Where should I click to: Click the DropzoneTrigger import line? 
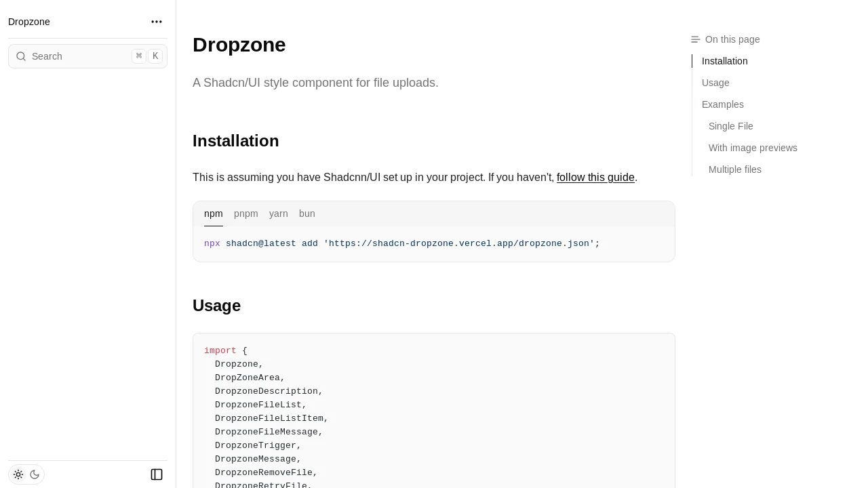[x=258, y=445]
